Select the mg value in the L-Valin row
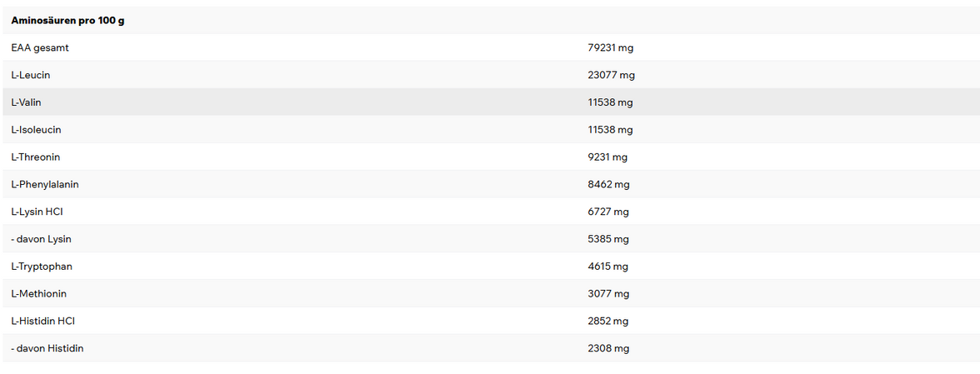The width and height of the screenshot is (980, 374). click(610, 102)
